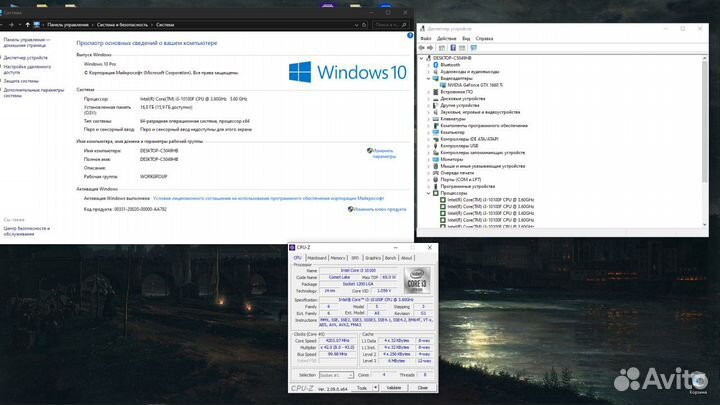The image size is (720, 405).
Task: Open Диспетчер устройств link in System sidebar
Action: pos(25,58)
